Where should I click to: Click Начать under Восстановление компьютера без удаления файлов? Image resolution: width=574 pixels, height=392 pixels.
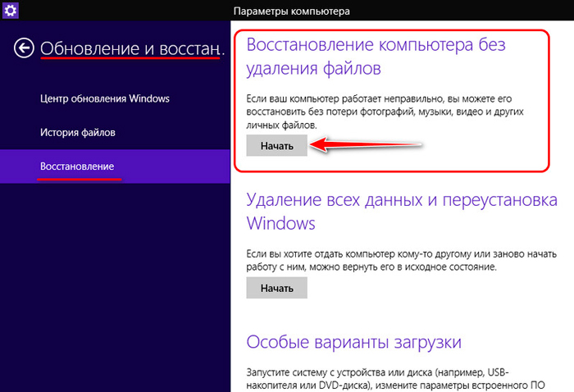pyautogui.click(x=277, y=146)
